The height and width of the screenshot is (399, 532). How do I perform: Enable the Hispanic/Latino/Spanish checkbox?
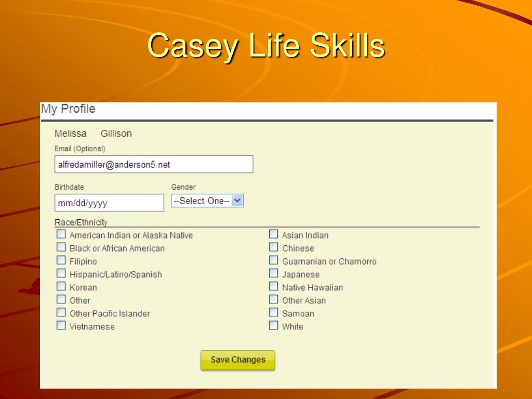click(x=61, y=273)
